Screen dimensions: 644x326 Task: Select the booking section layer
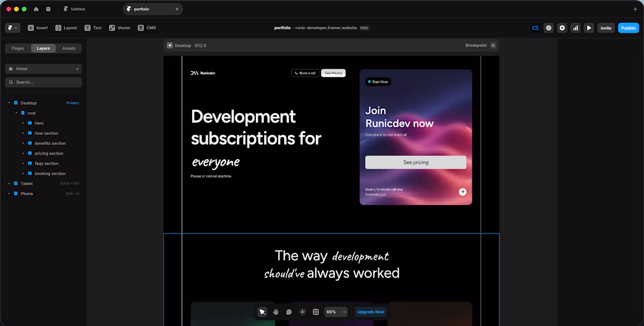pyautogui.click(x=50, y=174)
